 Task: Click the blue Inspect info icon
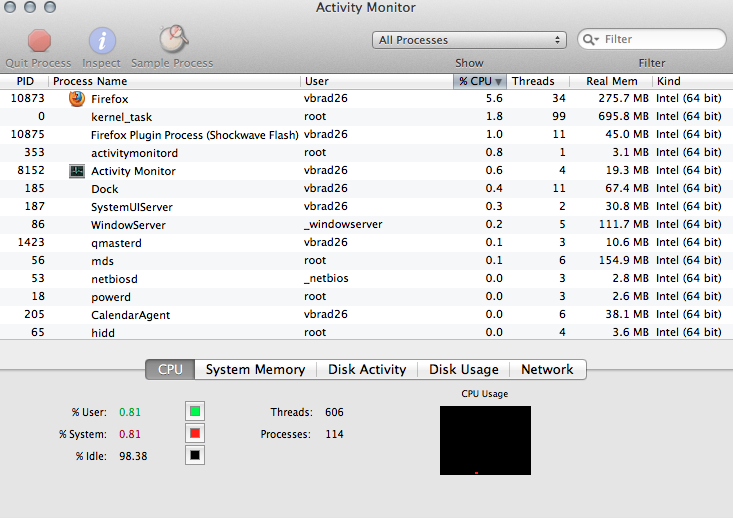pyautogui.click(x=102, y=41)
